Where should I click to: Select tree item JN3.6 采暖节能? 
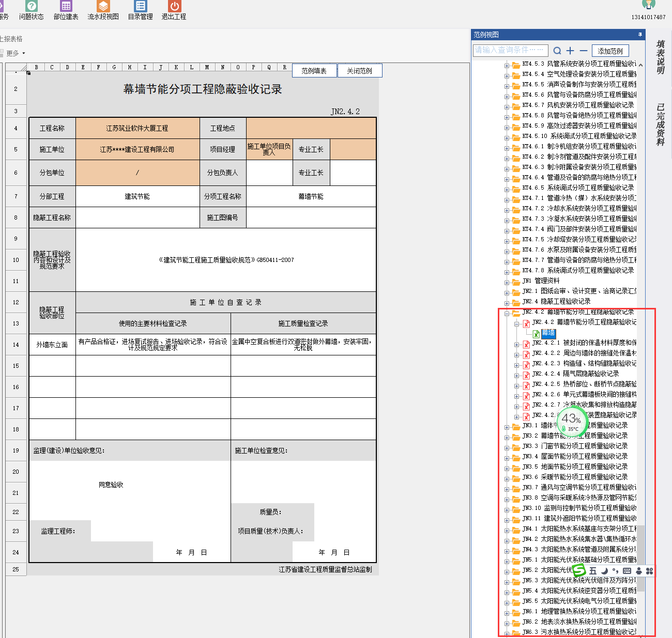pyautogui.click(x=575, y=477)
